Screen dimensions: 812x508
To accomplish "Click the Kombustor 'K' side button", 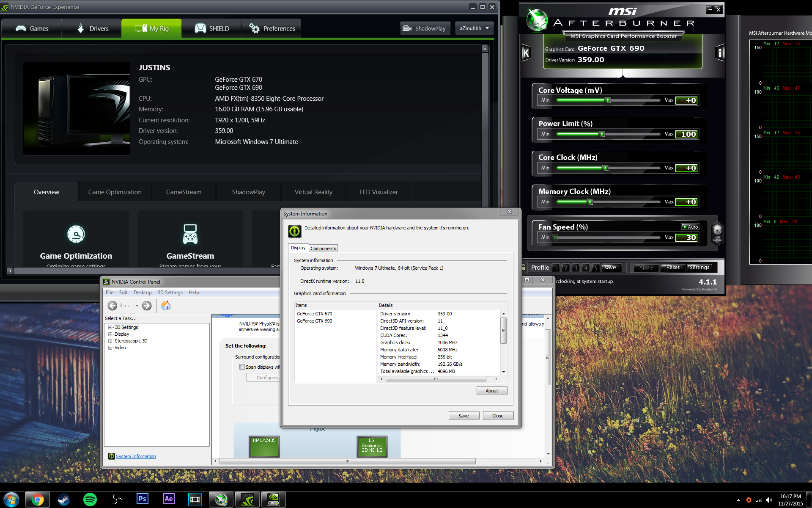I will click(526, 53).
